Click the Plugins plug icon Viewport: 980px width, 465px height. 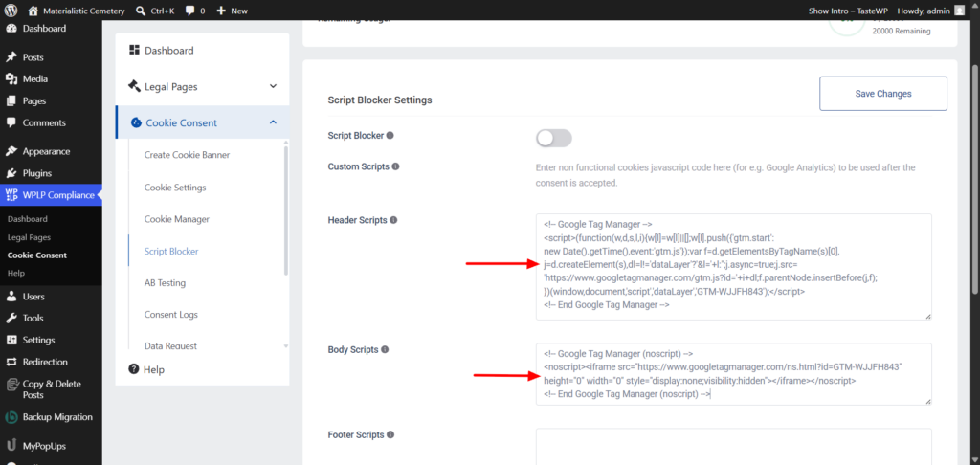coord(11,173)
